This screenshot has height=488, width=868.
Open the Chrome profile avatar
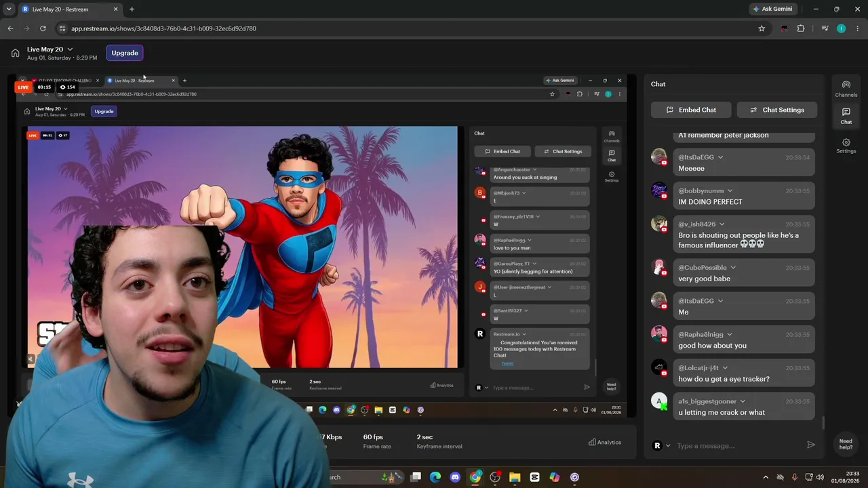(x=841, y=28)
